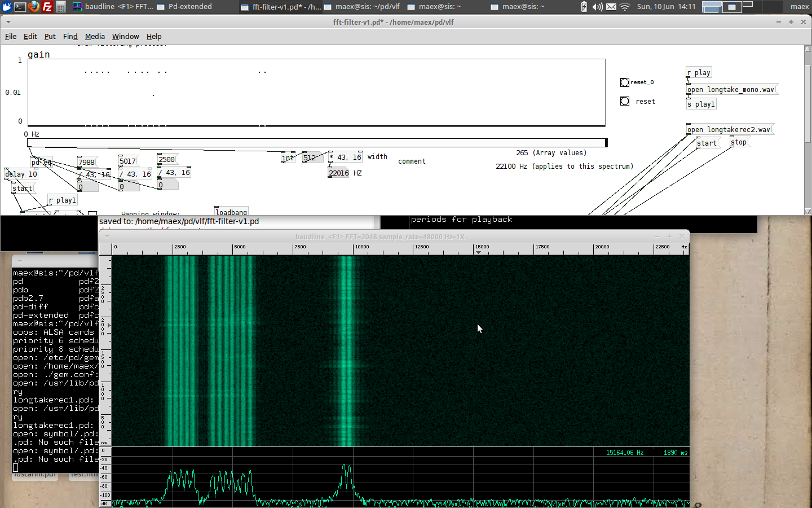812x508 pixels.
Task: Open the File menu
Action: (11, 36)
